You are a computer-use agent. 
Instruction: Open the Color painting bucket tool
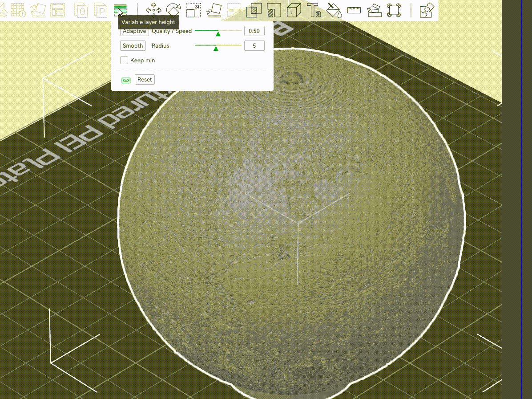click(334, 10)
